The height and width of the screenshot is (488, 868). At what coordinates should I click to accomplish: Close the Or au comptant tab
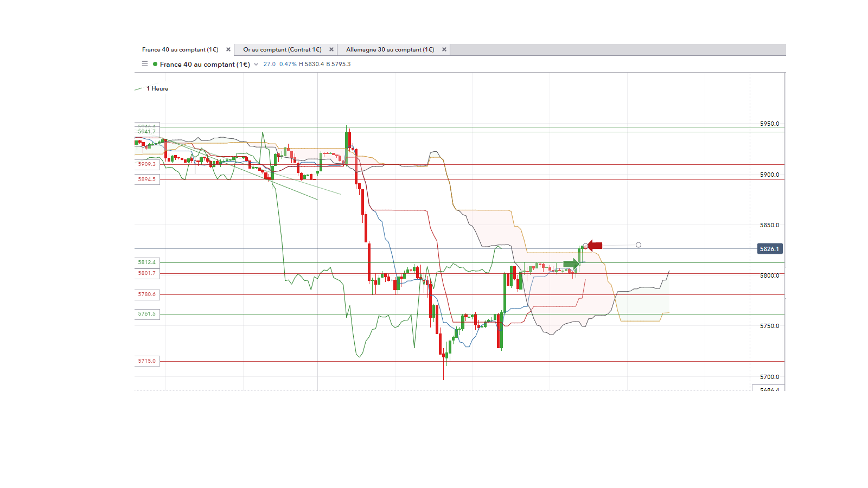331,49
